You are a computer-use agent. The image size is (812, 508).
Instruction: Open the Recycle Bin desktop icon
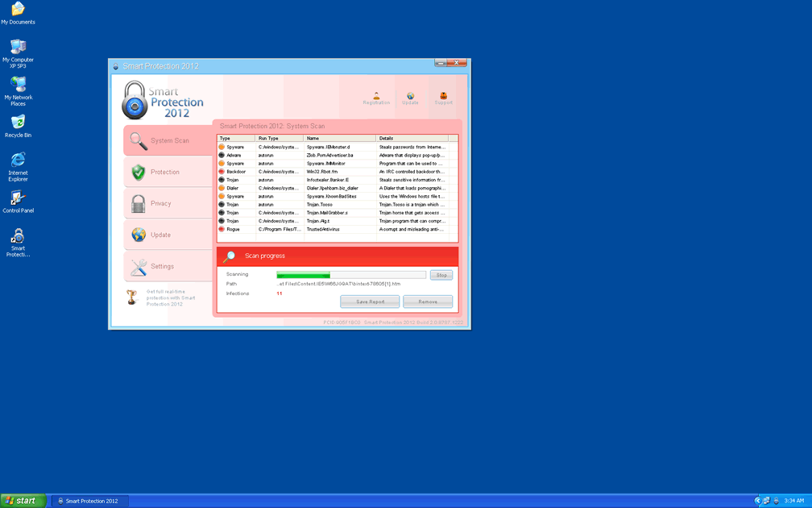pos(18,123)
